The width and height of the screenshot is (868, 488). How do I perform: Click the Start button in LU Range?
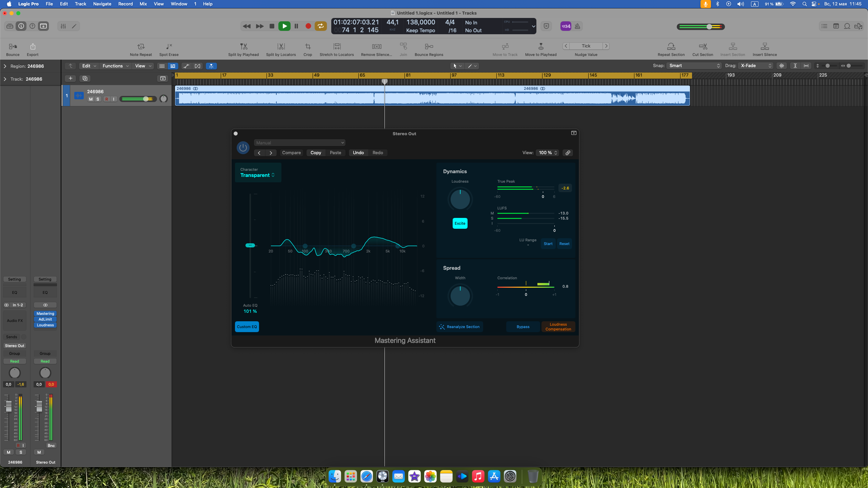pos(548,244)
